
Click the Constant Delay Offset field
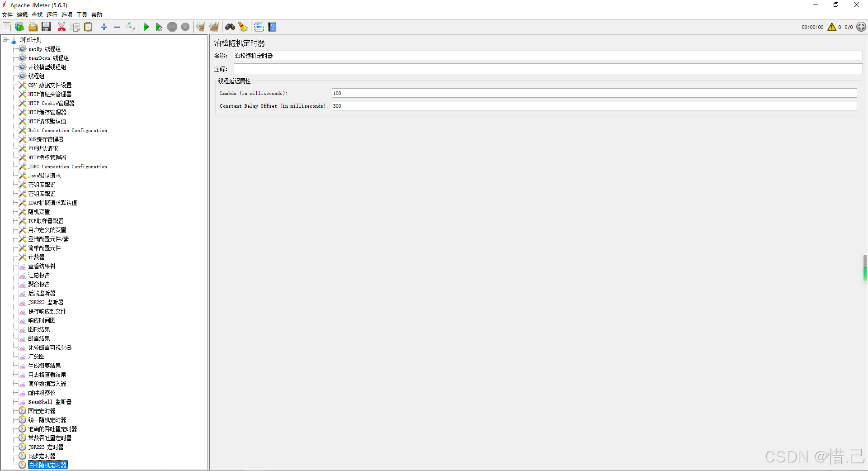coord(594,106)
